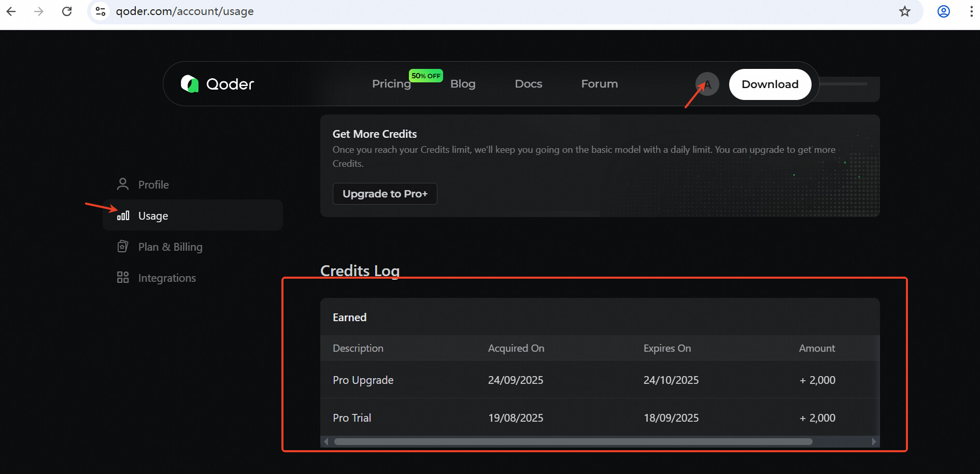Click the right scroll arrow of Credits table
The image size is (980, 474).
tap(874, 442)
